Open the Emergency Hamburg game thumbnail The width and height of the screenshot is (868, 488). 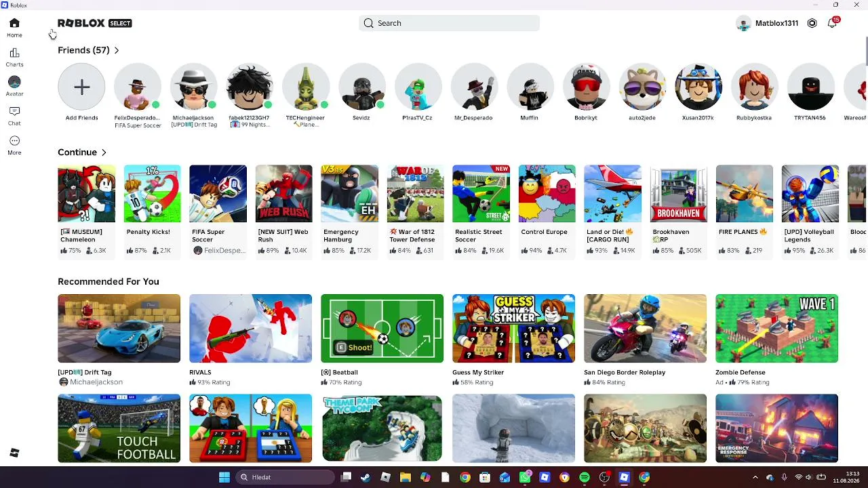click(349, 194)
